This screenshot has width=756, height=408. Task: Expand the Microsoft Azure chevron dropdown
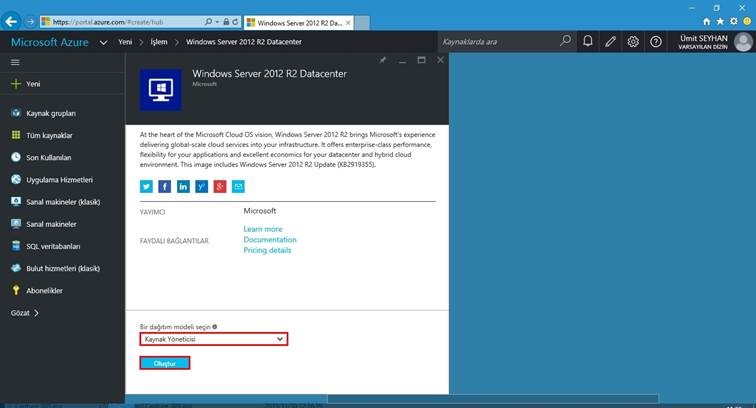[103, 42]
